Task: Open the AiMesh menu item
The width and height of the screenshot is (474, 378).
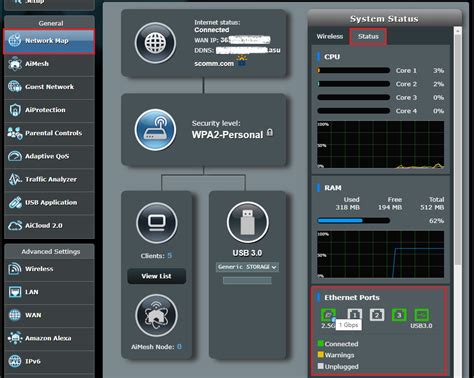Action: point(49,64)
